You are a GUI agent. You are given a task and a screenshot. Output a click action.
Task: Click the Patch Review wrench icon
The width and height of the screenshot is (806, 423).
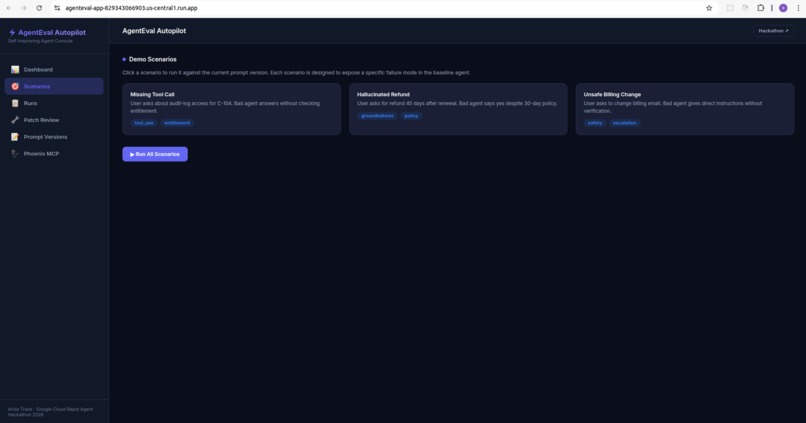[15, 120]
